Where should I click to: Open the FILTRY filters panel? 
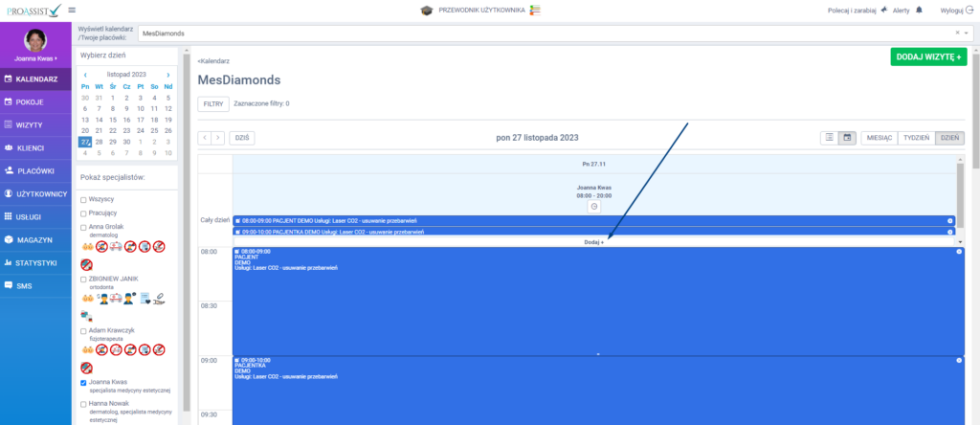click(212, 103)
